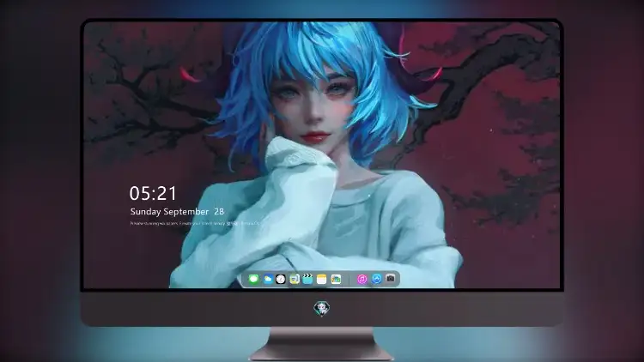Open the Notes app in dock
The image size is (644, 362).
[x=322, y=280]
